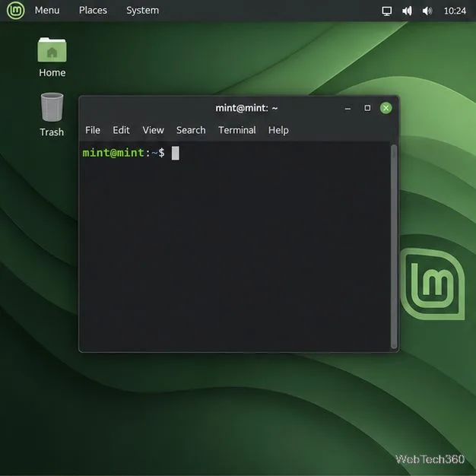Click the first volume speaker icon beside monitor

[407, 11]
